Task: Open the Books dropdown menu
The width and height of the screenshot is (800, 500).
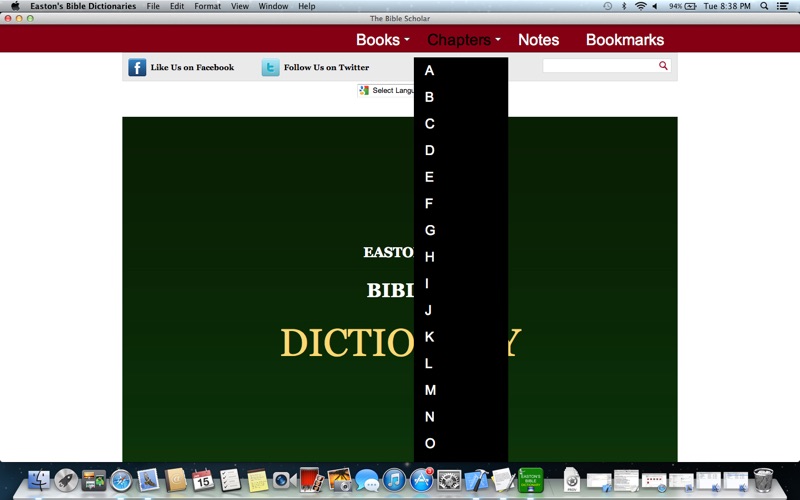Action: pos(383,40)
